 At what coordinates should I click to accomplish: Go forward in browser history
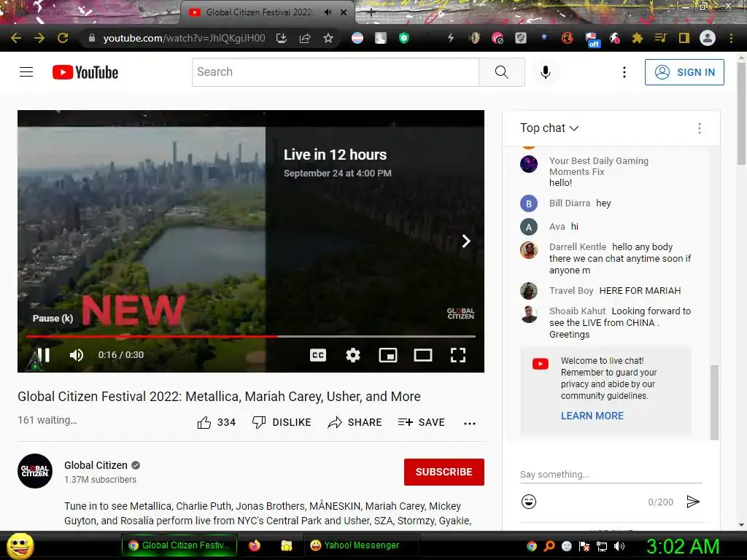click(x=39, y=38)
